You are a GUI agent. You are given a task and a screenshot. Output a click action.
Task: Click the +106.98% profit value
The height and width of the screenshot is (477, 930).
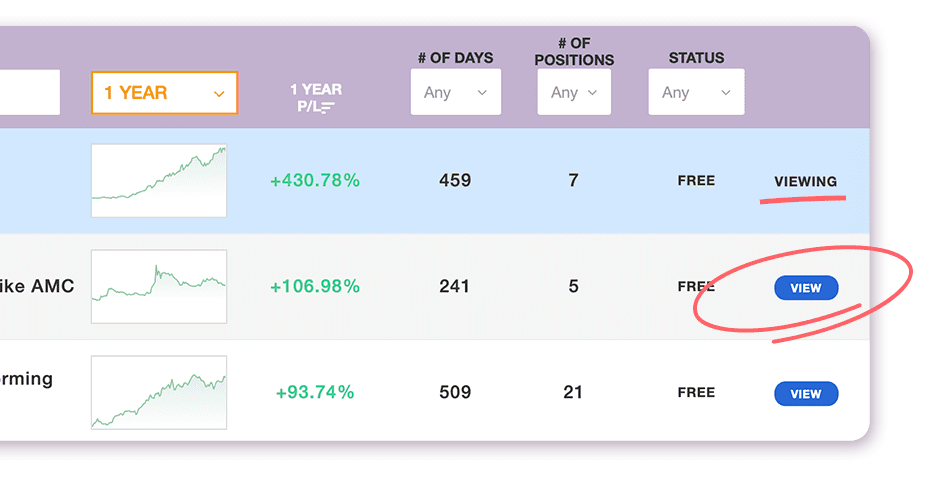coord(315,287)
